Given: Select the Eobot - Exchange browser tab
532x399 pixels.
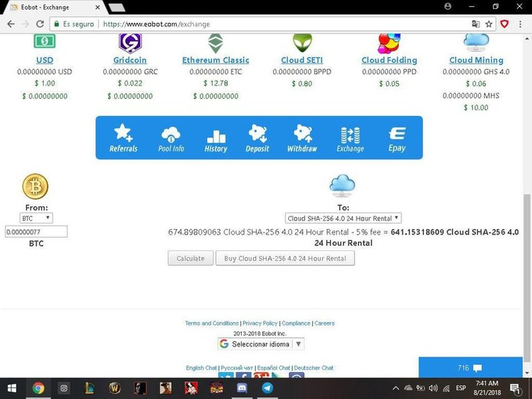Looking at the screenshot, I should (54, 7).
